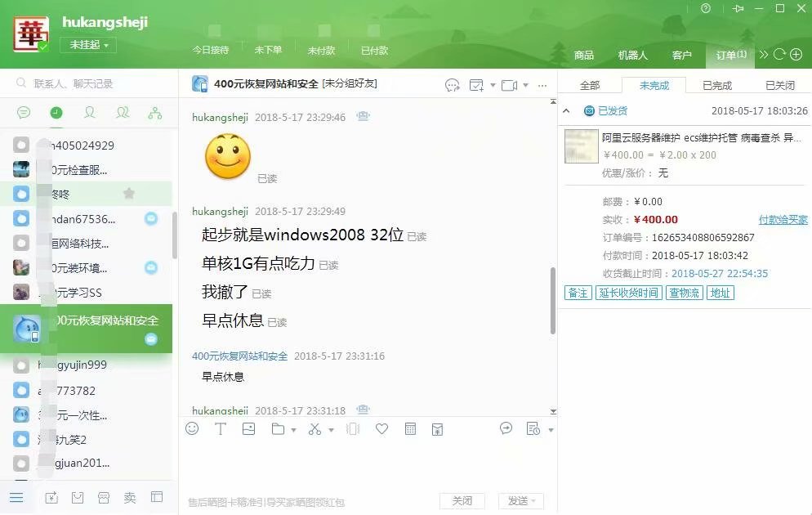
Task: Open the 发送 send options dropdown
Action: pyautogui.click(x=533, y=501)
